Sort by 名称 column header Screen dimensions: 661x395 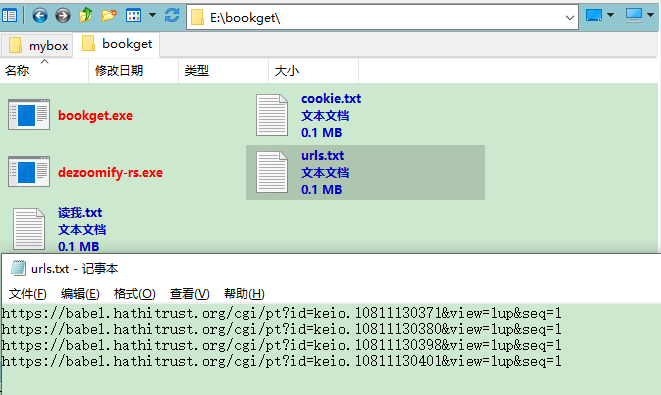point(44,70)
